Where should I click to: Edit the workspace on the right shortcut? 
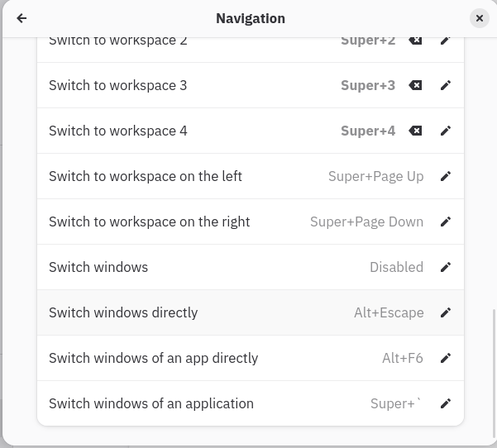pos(446,222)
